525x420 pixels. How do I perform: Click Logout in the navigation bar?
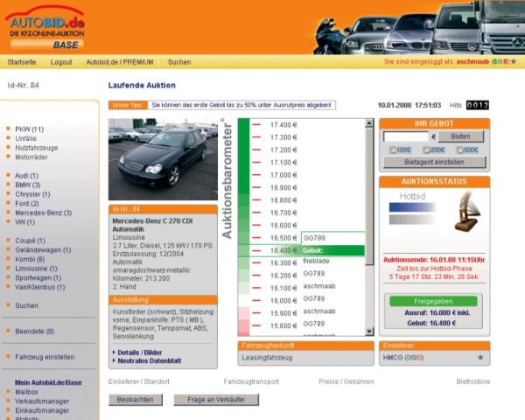click(x=61, y=62)
